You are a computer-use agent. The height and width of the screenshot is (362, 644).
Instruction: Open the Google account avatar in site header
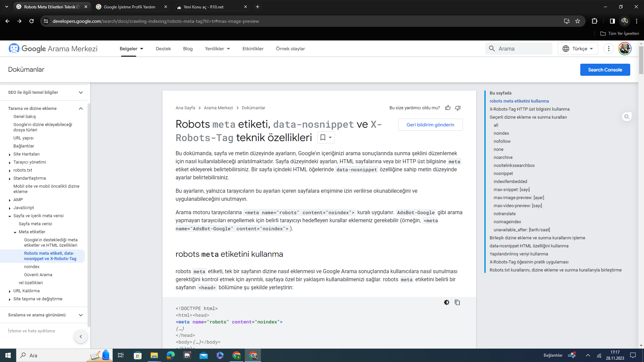tap(625, 49)
